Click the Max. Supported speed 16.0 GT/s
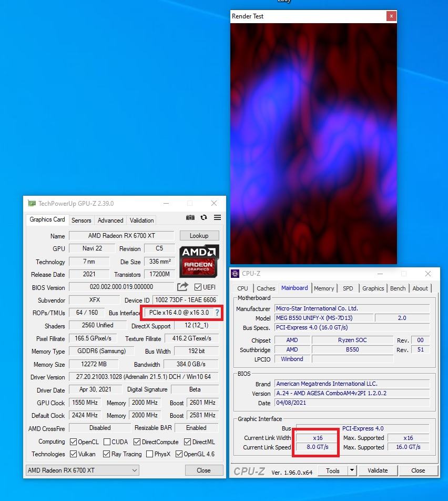Screen dimensions: 448x501 (x=409, y=447)
